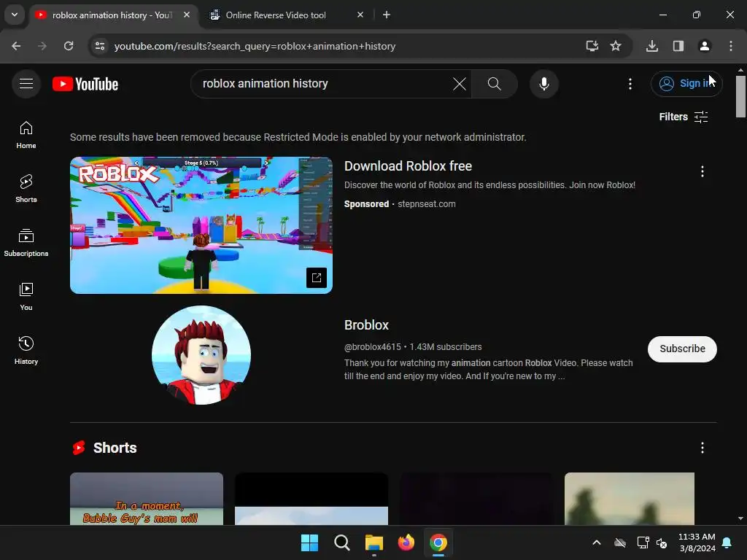Open Shorts from the sidebar

click(x=26, y=189)
